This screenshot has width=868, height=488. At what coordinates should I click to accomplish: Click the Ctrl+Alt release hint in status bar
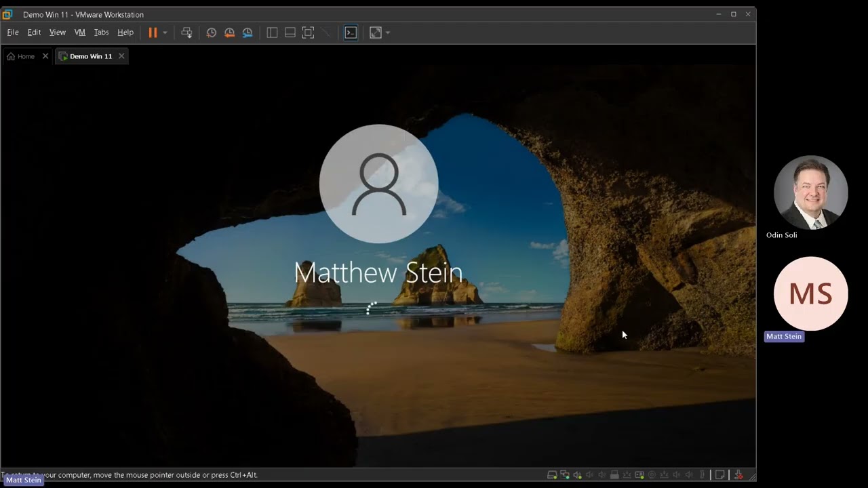[130, 475]
